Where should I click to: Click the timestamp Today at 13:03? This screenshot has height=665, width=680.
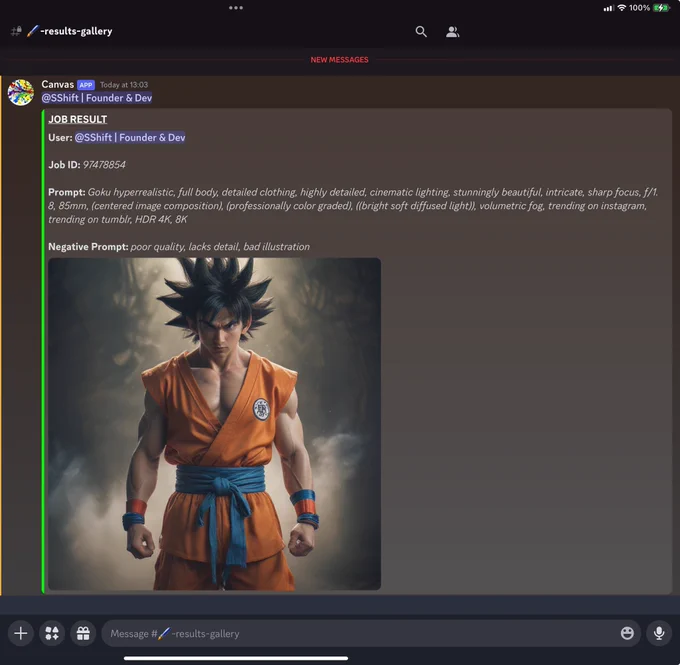(x=124, y=85)
